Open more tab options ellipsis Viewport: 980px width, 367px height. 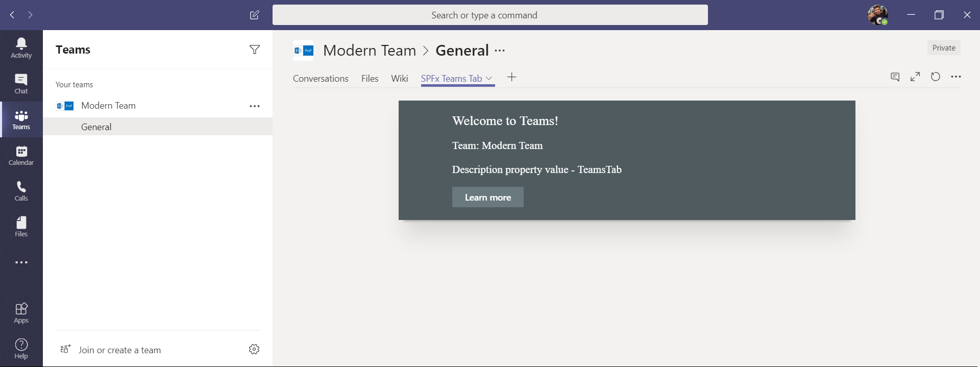(956, 77)
